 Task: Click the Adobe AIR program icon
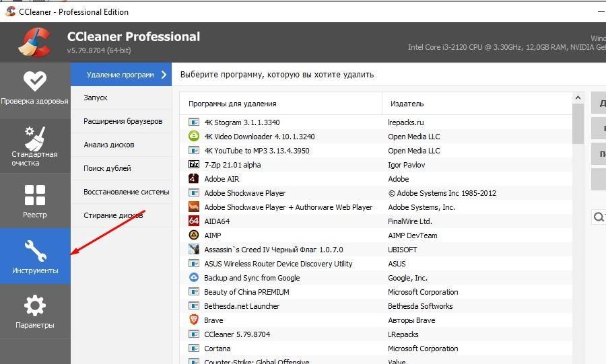click(194, 179)
